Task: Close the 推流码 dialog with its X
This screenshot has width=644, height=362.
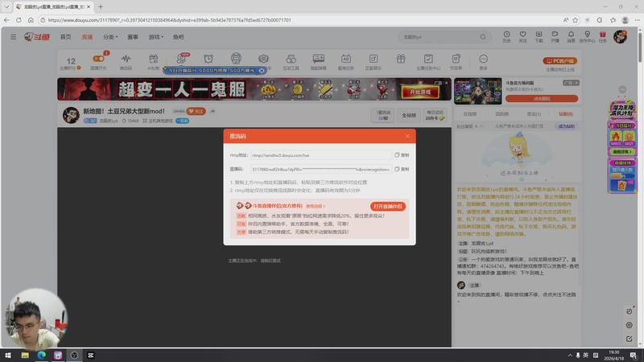Action: coord(407,136)
